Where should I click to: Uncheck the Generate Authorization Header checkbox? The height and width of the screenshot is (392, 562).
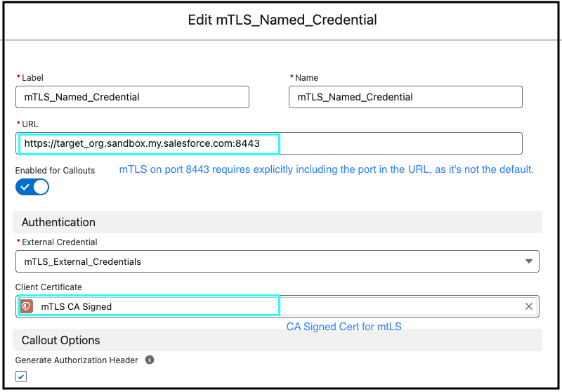click(x=21, y=377)
